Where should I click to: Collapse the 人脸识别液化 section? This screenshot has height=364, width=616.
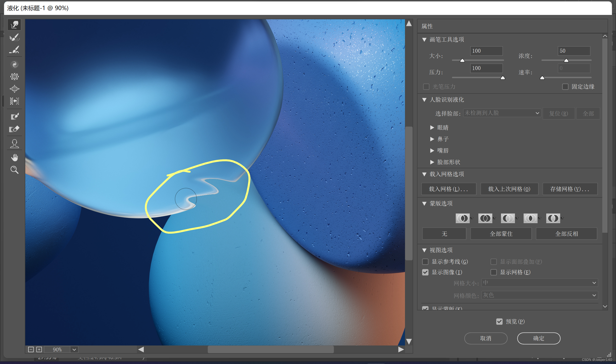tap(424, 100)
